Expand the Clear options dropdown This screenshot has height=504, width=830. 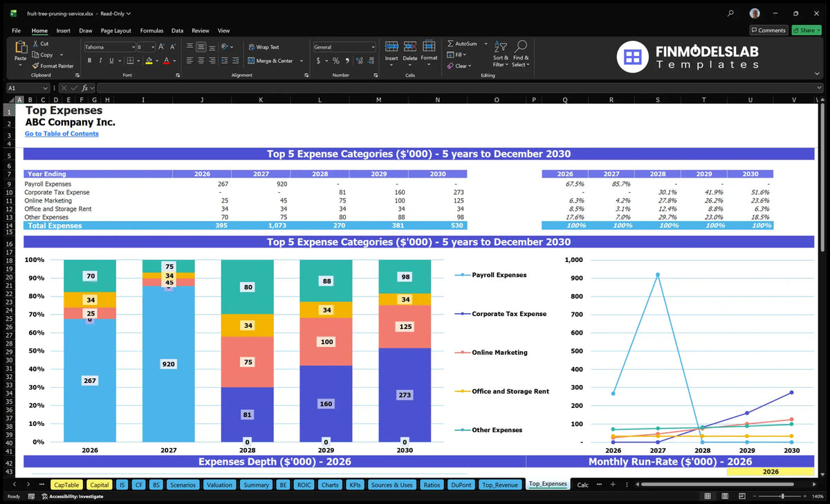click(470, 66)
